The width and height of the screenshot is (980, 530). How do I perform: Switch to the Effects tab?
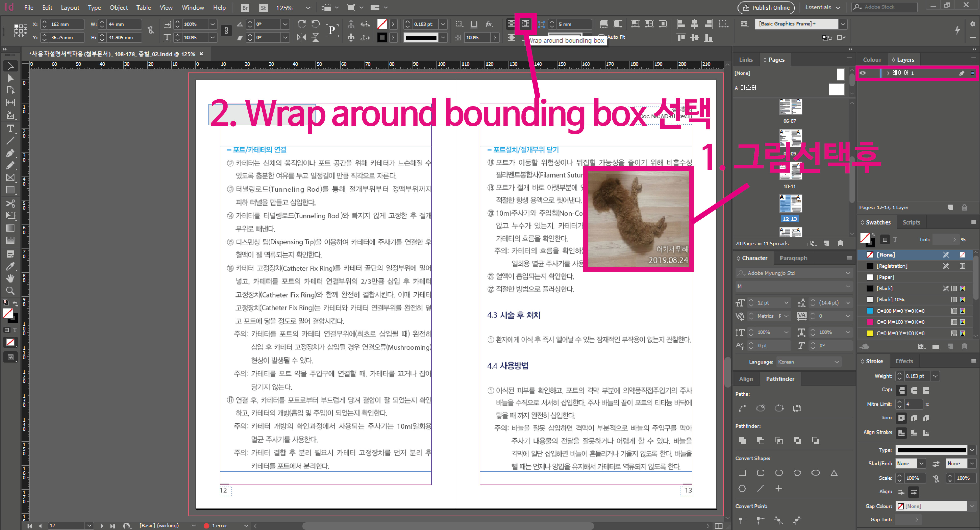point(904,361)
